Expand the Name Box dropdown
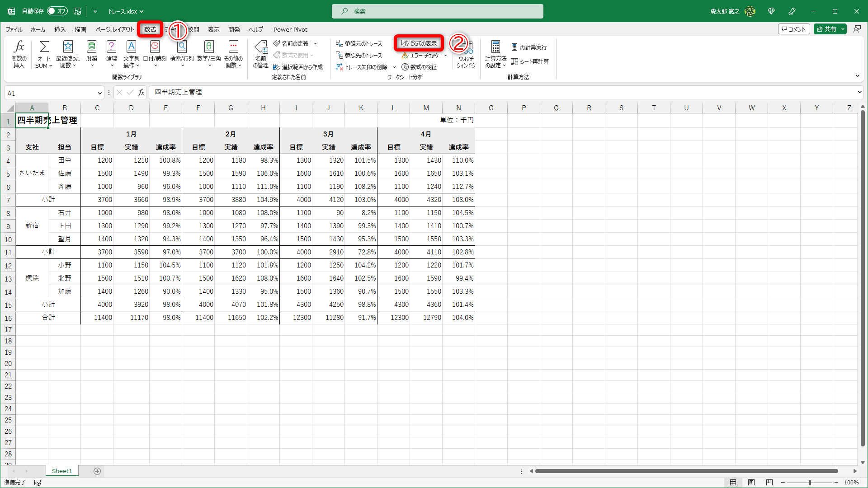 coord(99,93)
